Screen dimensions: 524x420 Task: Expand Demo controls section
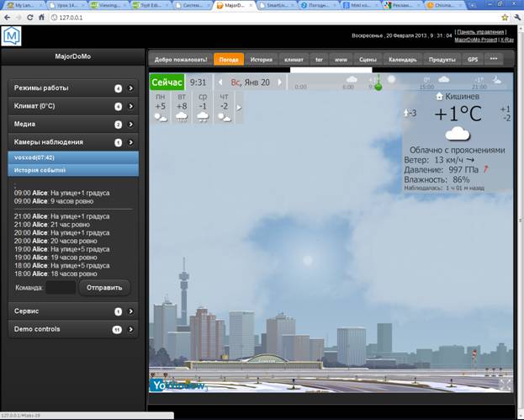(x=71, y=329)
